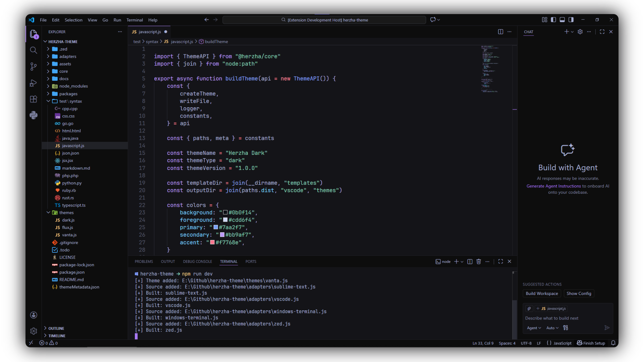Open the Agent mode dropdown

click(534, 328)
